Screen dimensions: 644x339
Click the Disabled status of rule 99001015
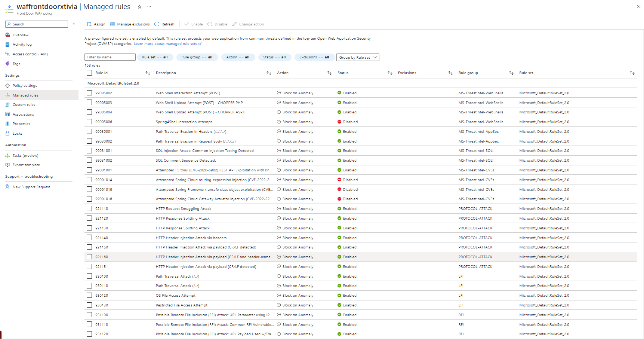(348, 190)
